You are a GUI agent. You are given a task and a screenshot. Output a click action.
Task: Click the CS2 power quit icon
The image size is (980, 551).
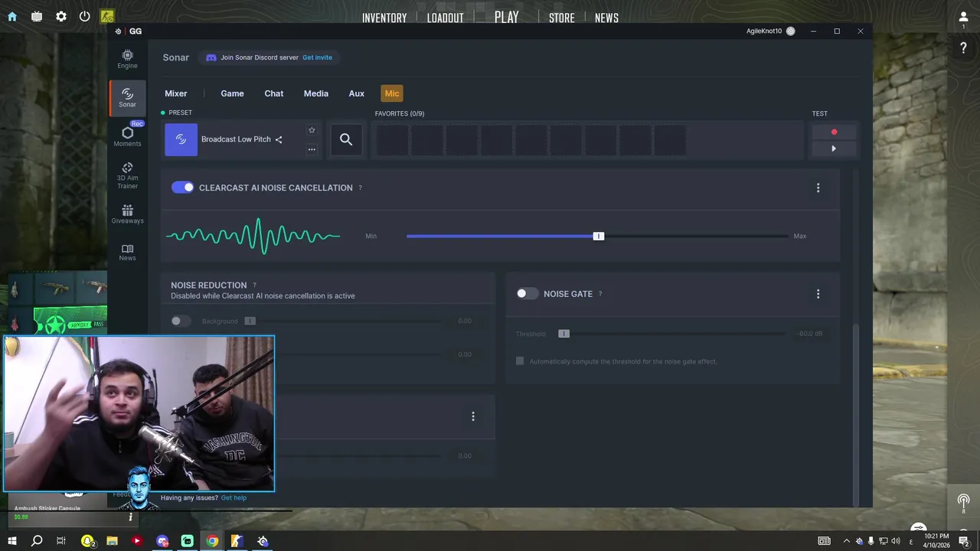tap(85, 16)
